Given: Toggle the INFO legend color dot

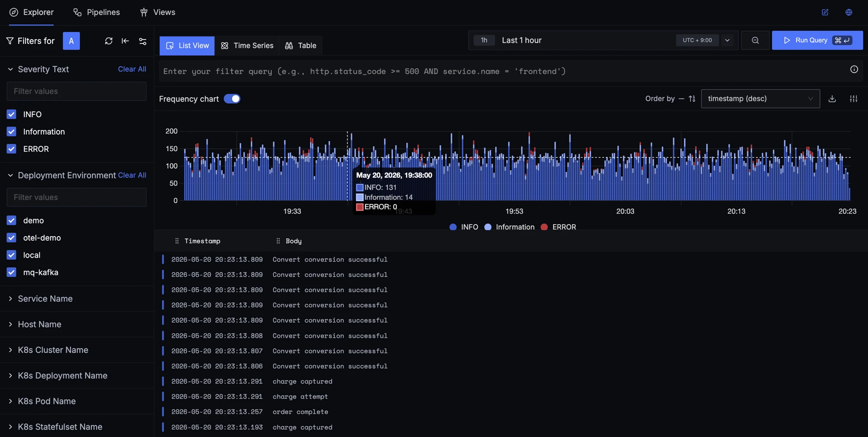Looking at the screenshot, I should click(453, 227).
